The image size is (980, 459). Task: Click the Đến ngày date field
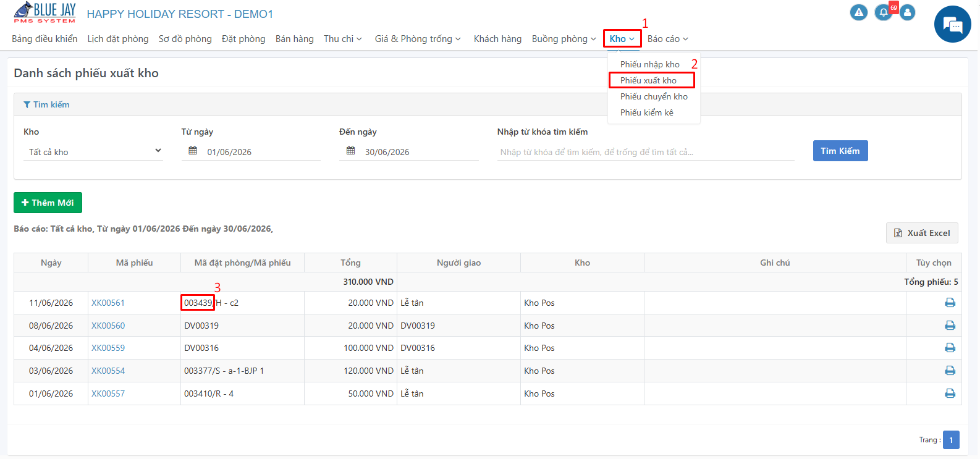[x=409, y=151]
